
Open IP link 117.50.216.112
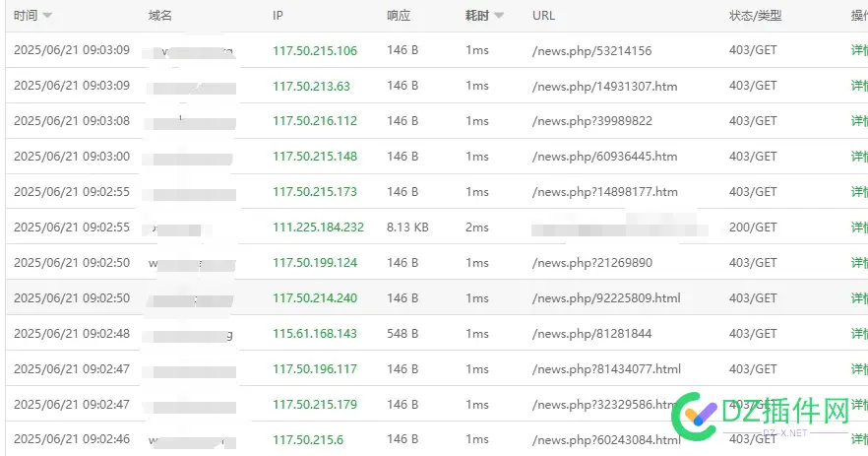coord(315,121)
